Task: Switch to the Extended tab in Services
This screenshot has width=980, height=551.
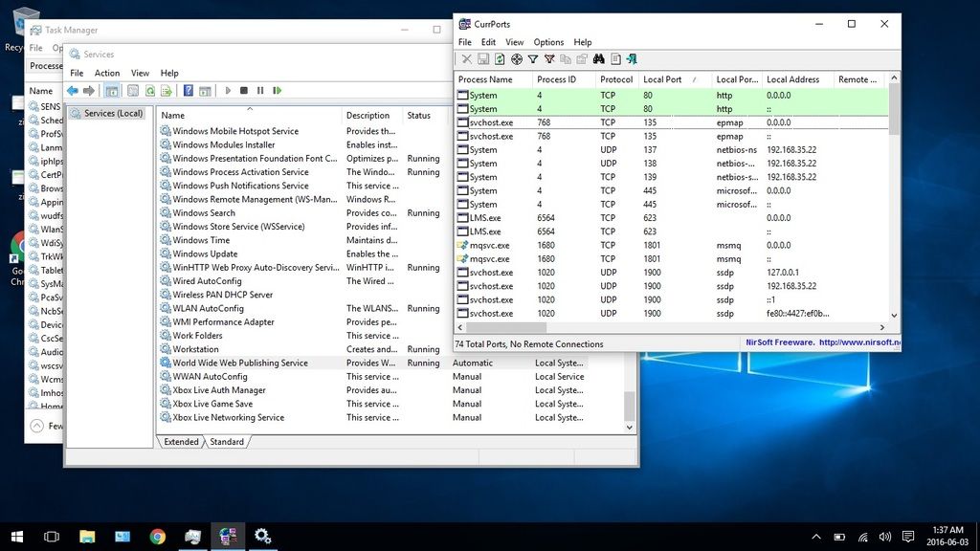Action: (181, 442)
